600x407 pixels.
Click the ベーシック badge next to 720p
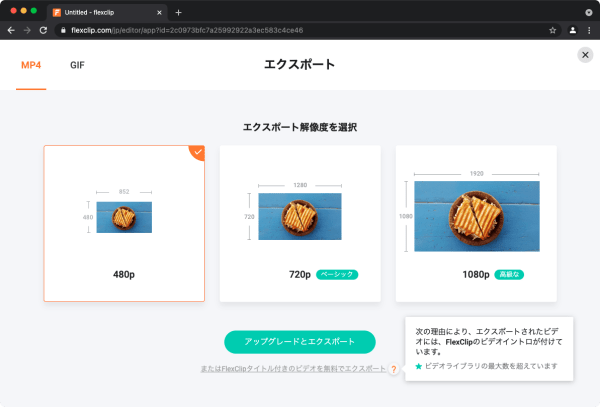coord(337,274)
